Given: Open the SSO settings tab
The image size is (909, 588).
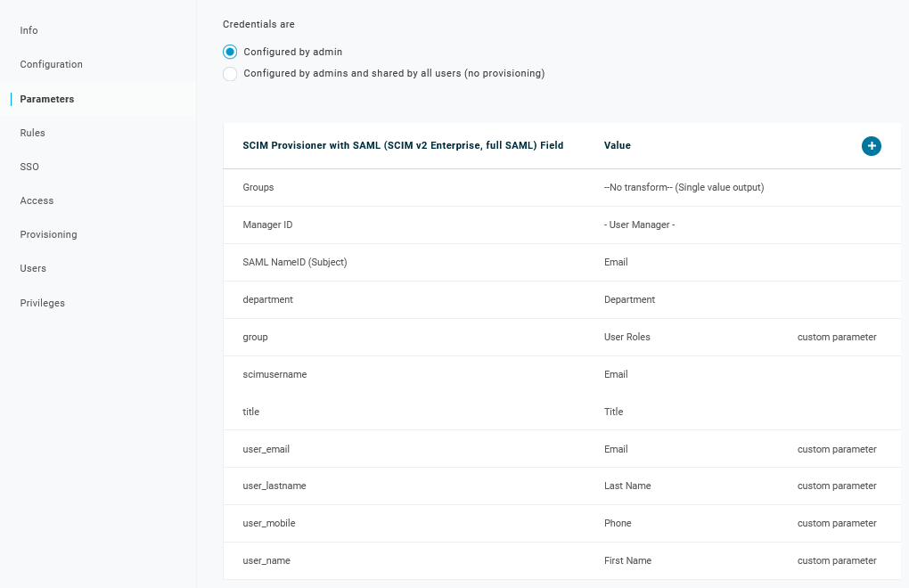Looking at the screenshot, I should tap(29, 167).
